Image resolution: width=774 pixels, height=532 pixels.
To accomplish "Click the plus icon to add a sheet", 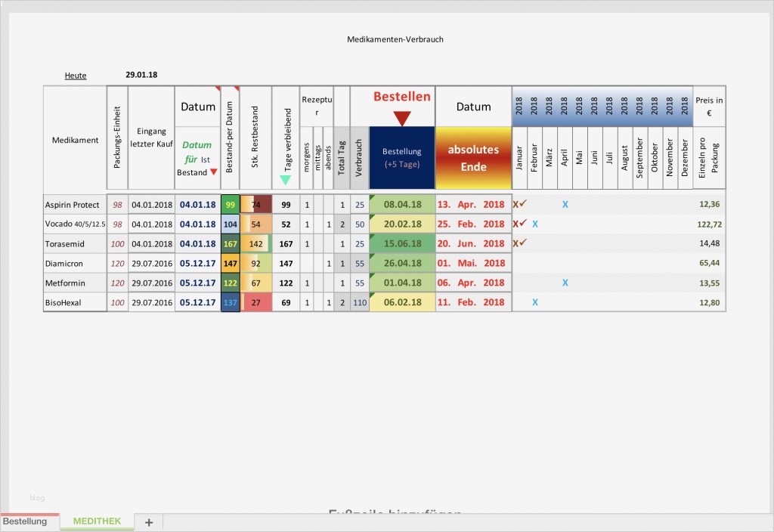I will (x=149, y=521).
